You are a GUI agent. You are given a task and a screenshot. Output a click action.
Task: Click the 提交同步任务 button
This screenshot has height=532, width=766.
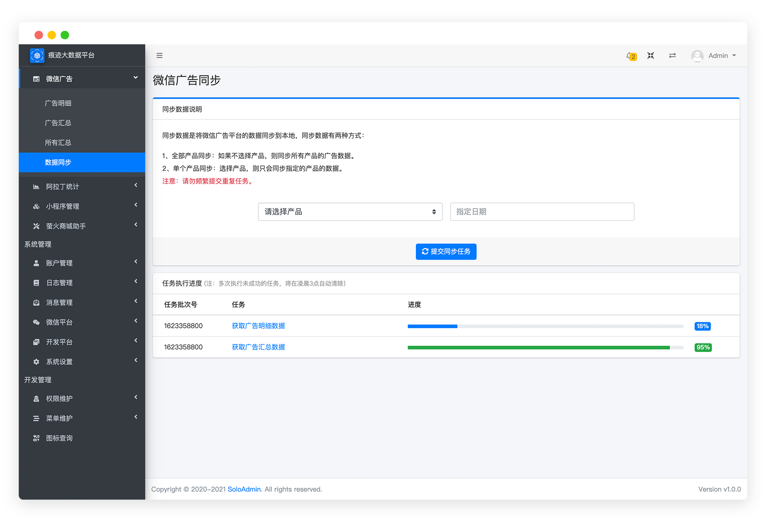[446, 252]
